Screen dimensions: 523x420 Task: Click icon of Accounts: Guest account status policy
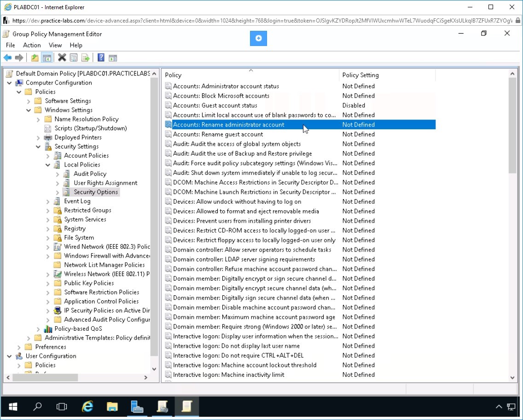[x=169, y=105]
